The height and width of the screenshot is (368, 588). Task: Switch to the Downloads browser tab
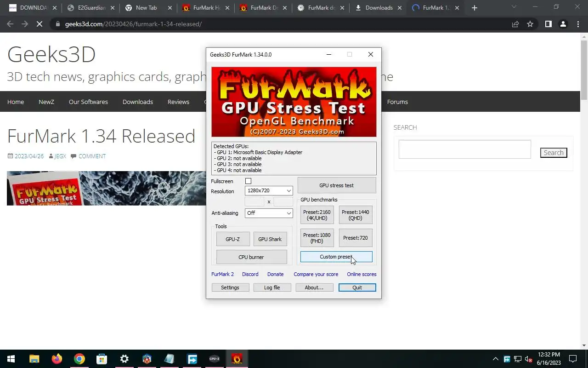tap(379, 8)
